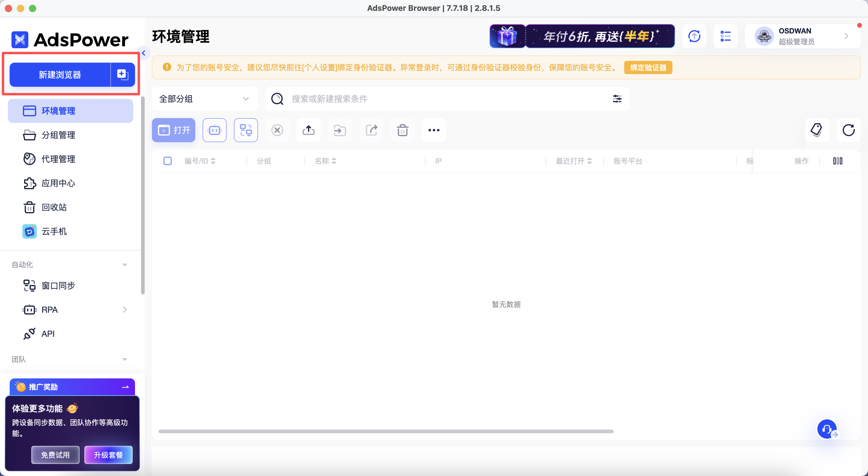The image size is (868, 476).
Task: Open search filter settings sliders icon
Action: pyautogui.click(x=617, y=99)
